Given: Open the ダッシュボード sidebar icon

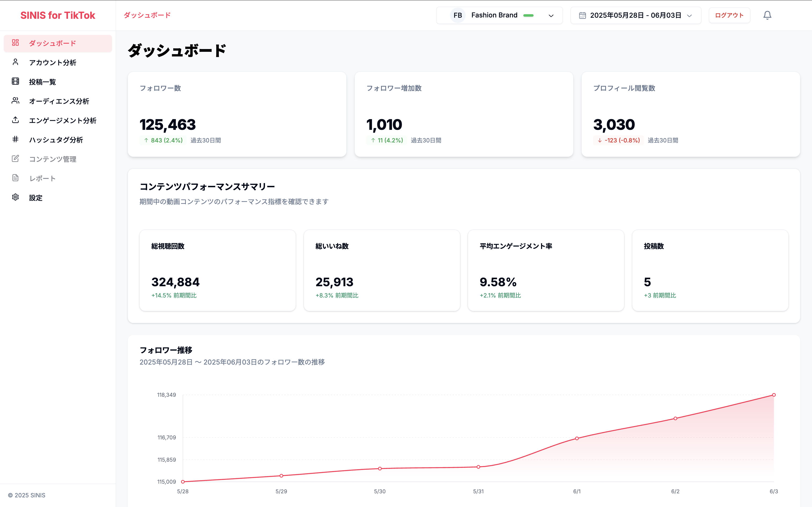Looking at the screenshot, I should [x=15, y=43].
